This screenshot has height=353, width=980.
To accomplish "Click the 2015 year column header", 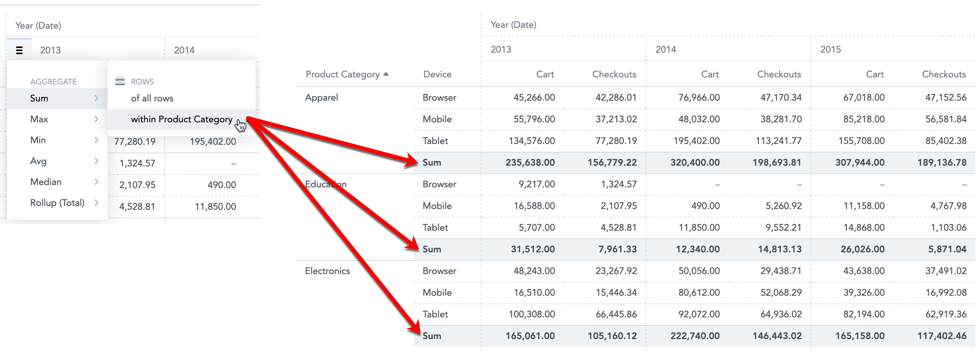I will pos(831,50).
